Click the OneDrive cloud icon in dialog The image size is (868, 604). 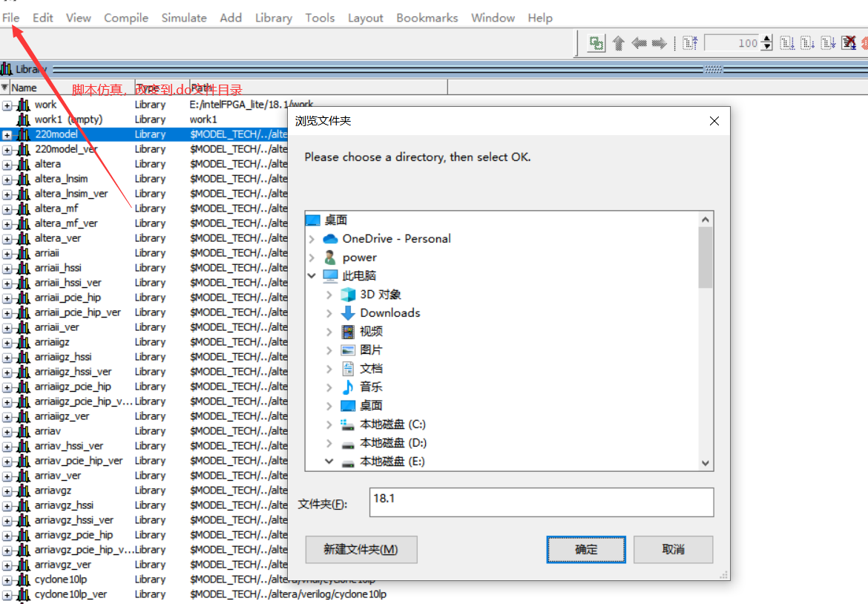[x=330, y=239]
